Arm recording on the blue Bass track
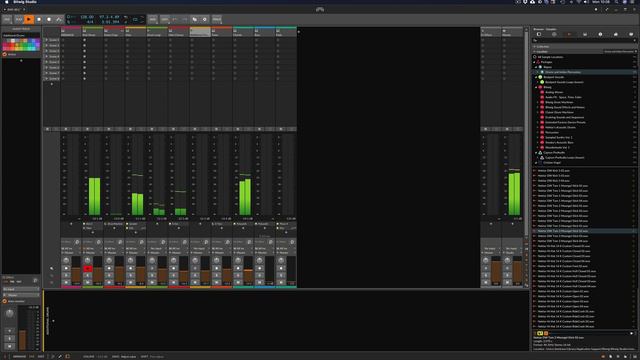 (x=260, y=269)
